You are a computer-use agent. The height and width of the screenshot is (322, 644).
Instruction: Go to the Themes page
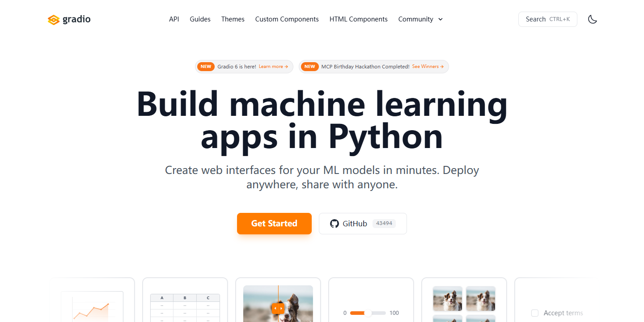233,19
